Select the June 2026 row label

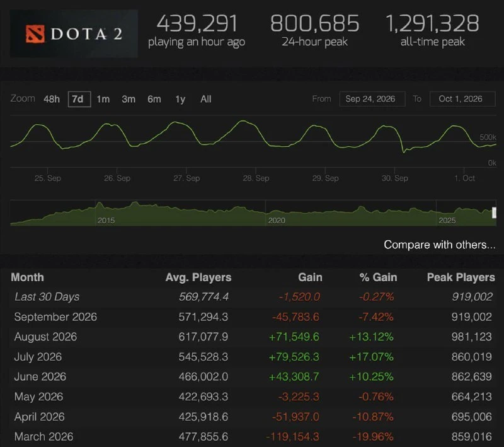click(x=40, y=376)
